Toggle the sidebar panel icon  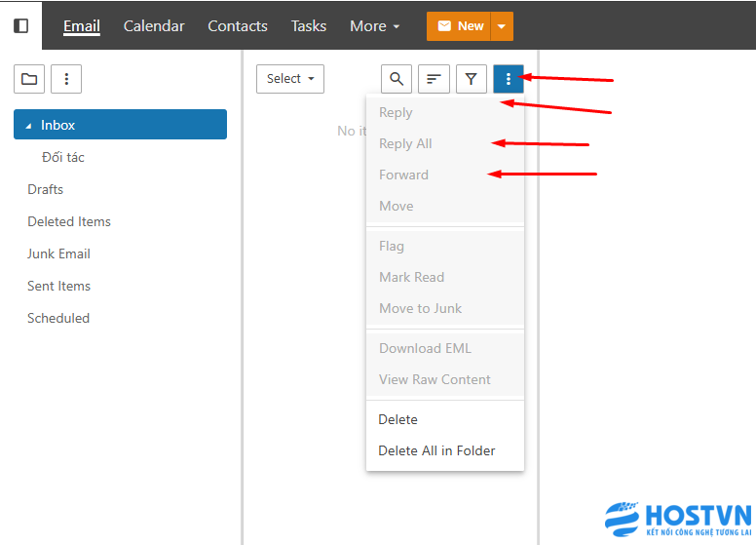(x=20, y=25)
